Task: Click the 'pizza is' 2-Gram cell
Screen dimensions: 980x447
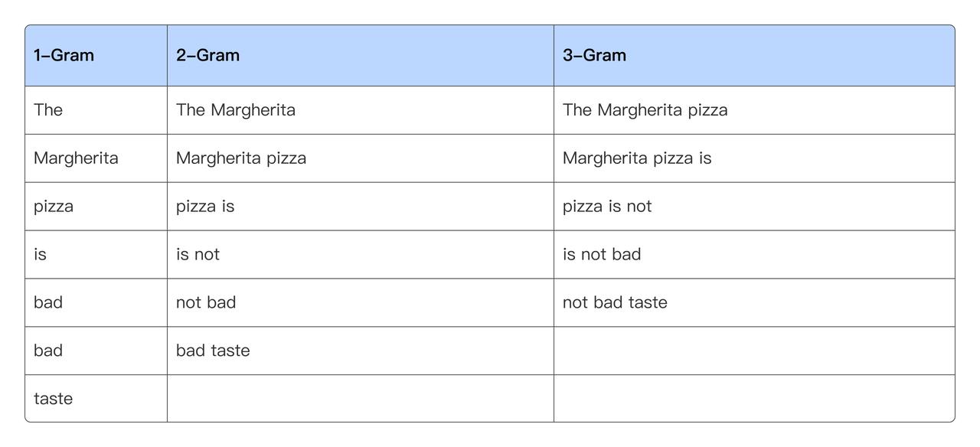Action: pos(205,207)
